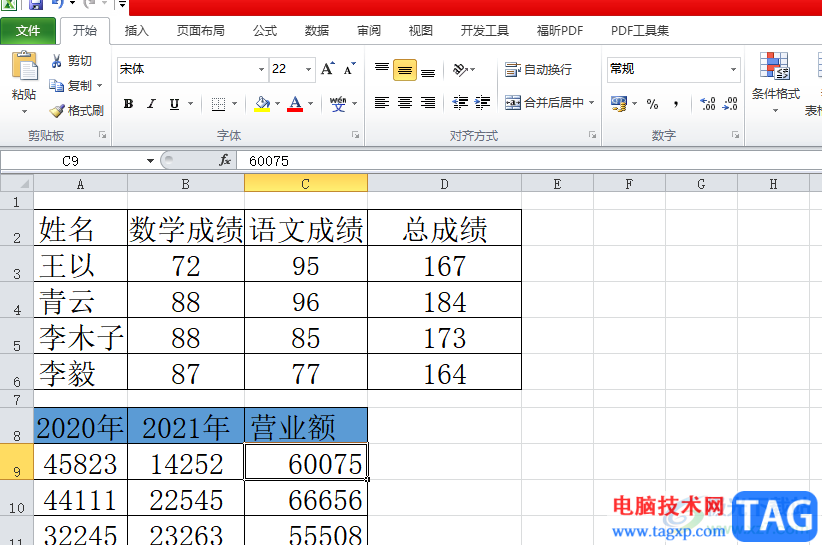Image resolution: width=822 pixels, height=545 pixels.
Task: Open 条件格式 conditional formatting
Action: point(775,82)
